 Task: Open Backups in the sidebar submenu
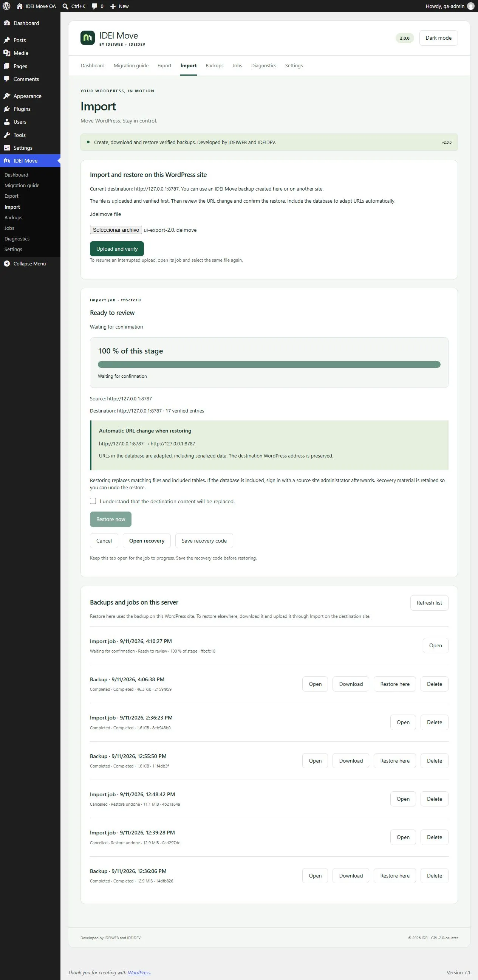[x=13, y=218]
